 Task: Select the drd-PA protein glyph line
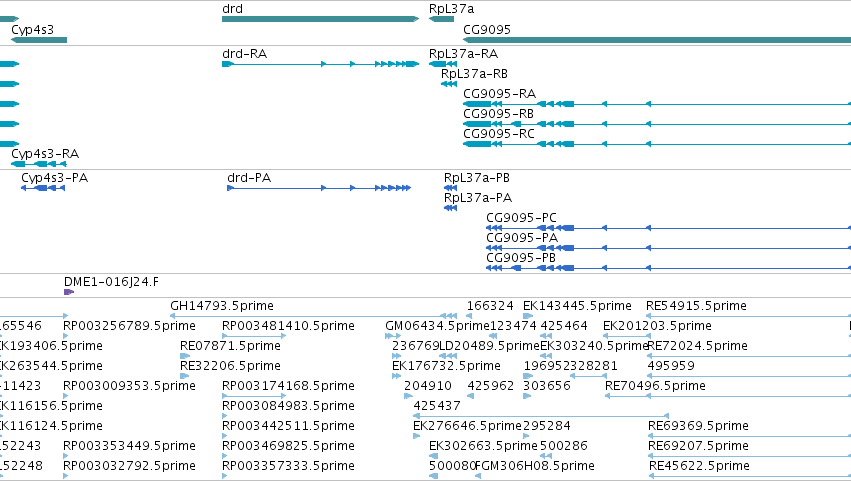click(x=319, y=188)
